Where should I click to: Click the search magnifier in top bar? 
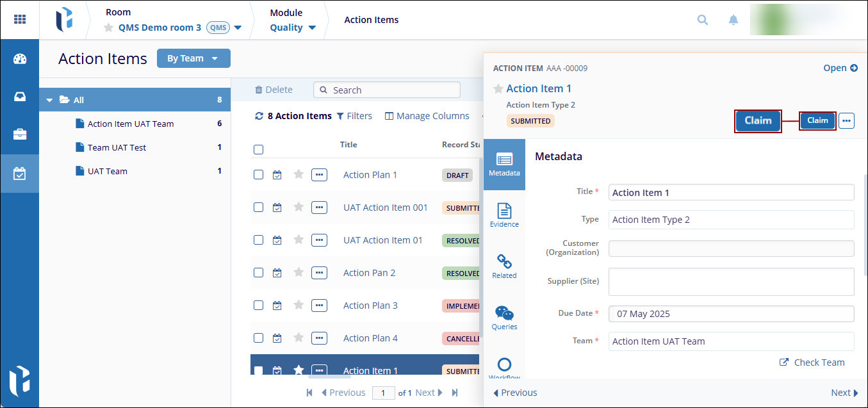(x=703, y=20)
